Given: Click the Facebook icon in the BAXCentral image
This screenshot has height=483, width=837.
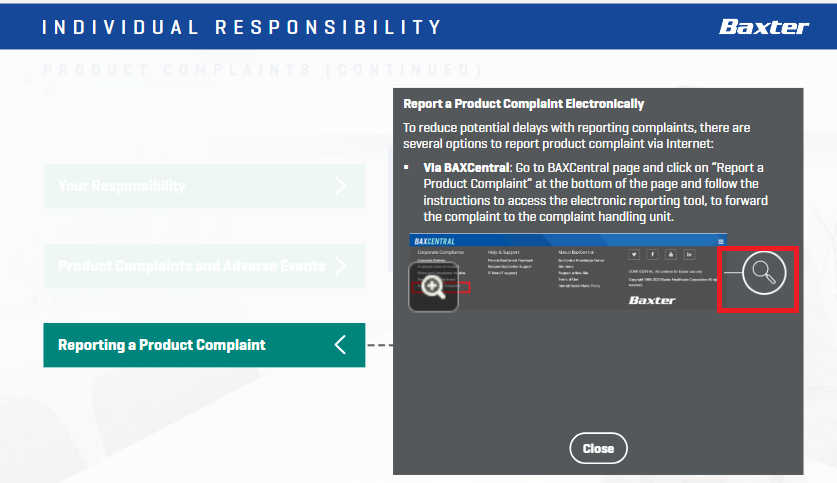Looking at the screenshot, I should [x=652, y=255].
